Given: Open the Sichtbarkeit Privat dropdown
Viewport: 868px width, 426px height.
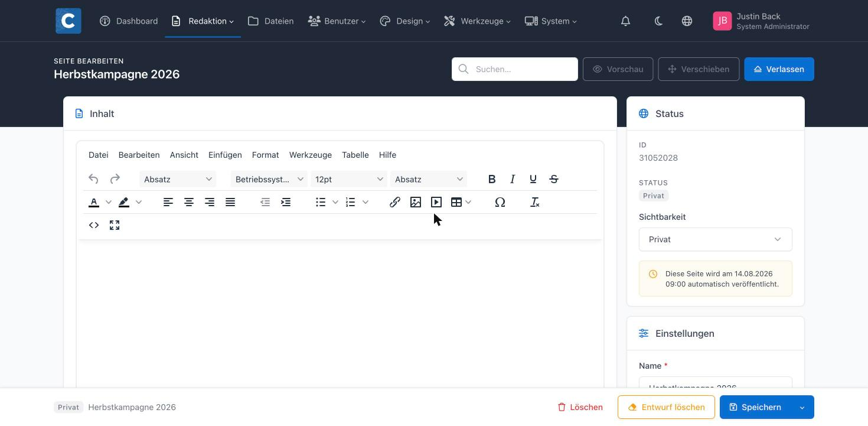Looking at the screenshot, I should coord(716,239).
